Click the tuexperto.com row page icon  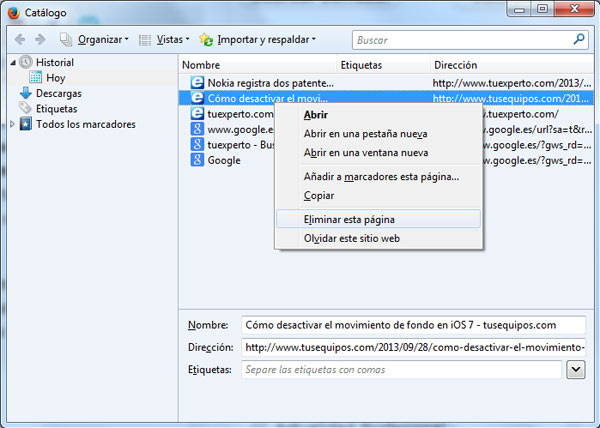pyautogui.click(x=197, y=113)
